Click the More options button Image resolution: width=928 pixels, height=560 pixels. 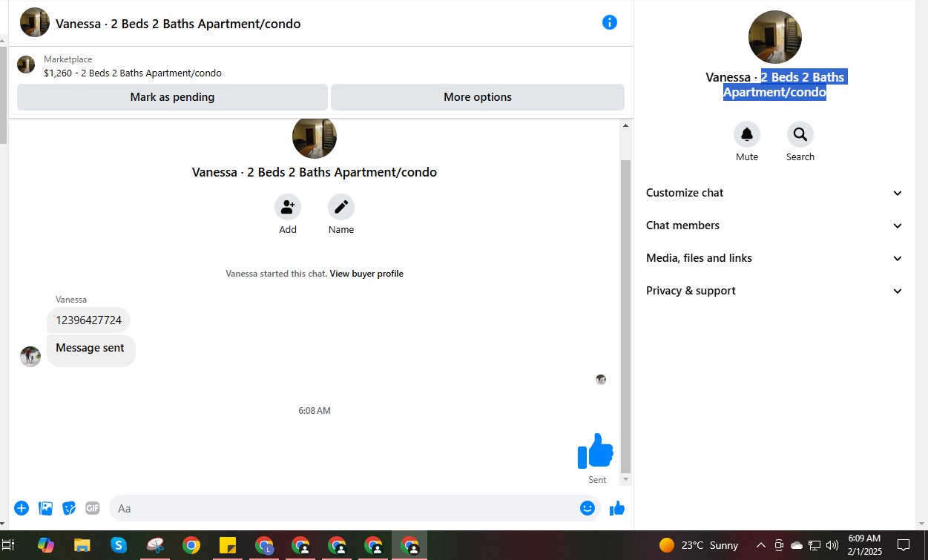tap(478, 97)
